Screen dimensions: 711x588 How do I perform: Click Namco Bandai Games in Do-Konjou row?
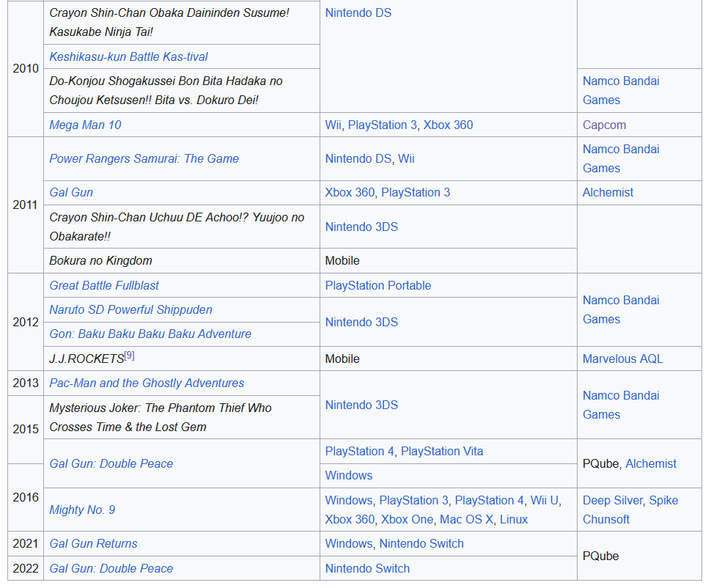(621, 90)
